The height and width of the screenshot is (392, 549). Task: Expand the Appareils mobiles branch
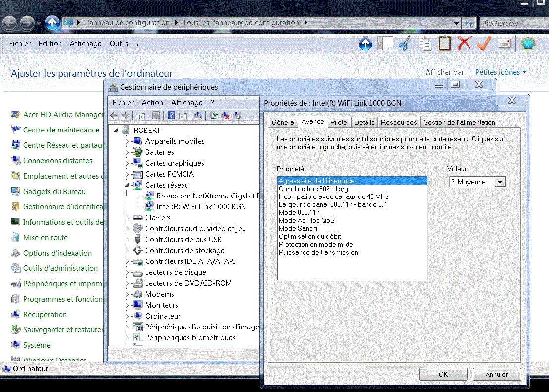(127, 141)
